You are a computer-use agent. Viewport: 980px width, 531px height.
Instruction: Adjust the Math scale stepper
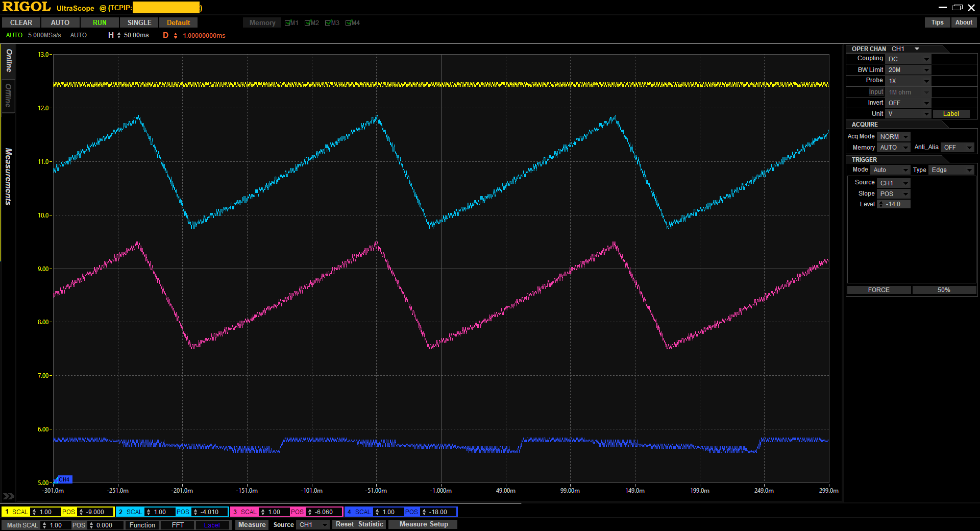[x=44, y=525]
